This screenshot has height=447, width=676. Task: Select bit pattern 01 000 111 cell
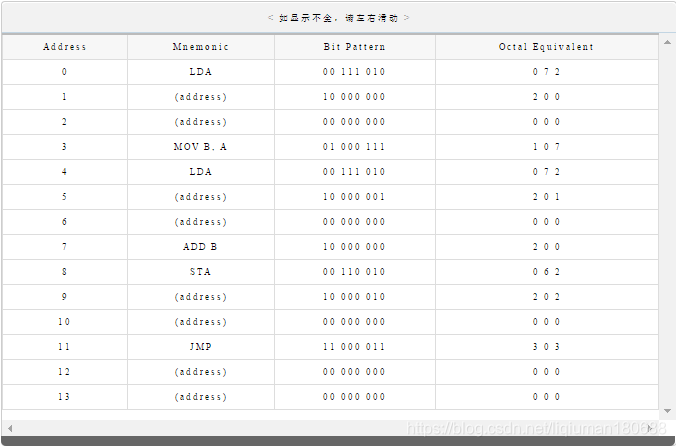(354, 147)
